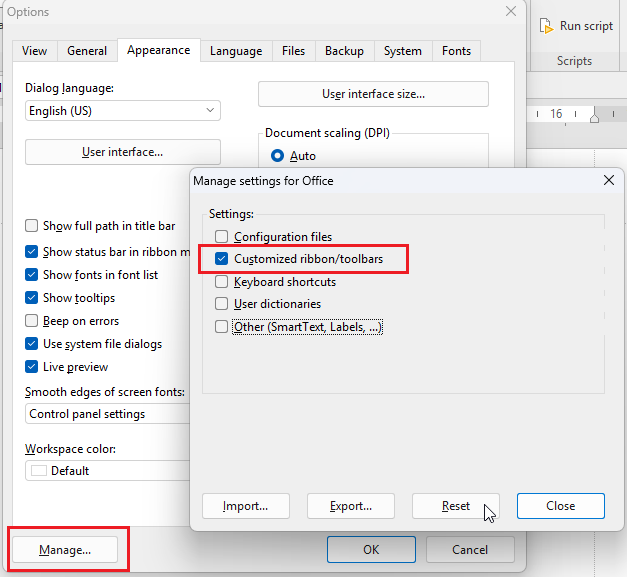Check Other (SmartText, Labels, ...) option
Screen dimensions: 627x577
[222, 327]
